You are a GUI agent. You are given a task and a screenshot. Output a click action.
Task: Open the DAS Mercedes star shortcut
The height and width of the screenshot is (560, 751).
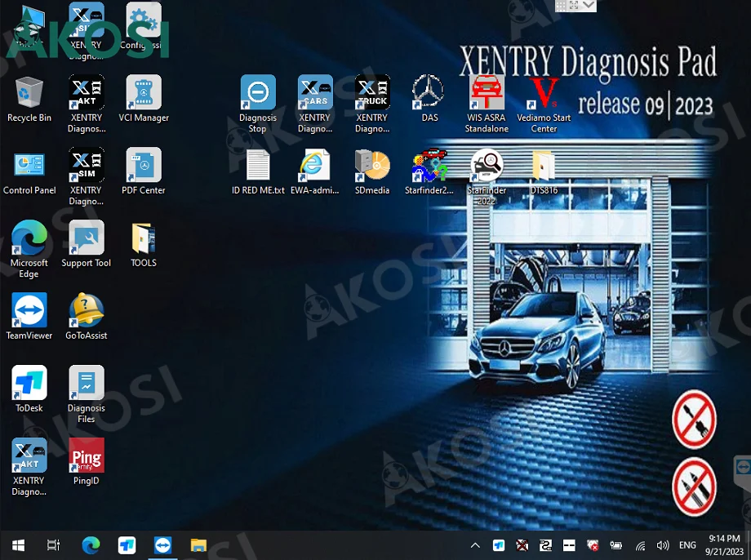click(x=429, y=93)
